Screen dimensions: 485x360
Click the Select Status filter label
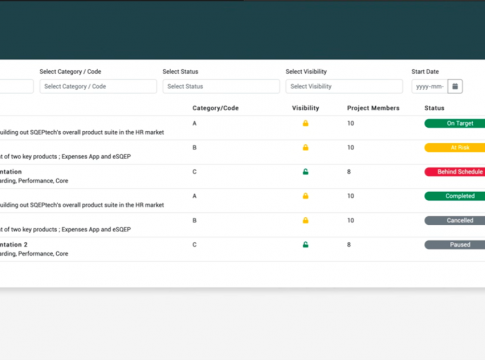click(180, 72)
